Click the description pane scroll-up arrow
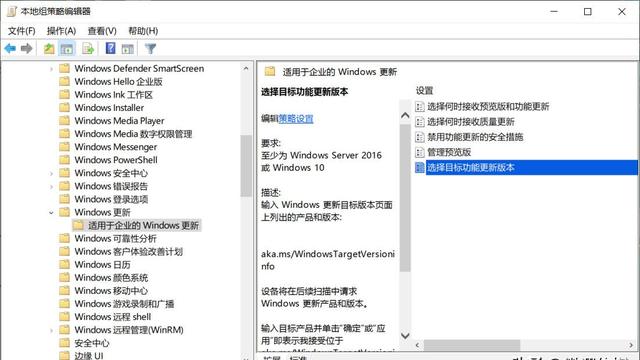 tap(405, 116)
